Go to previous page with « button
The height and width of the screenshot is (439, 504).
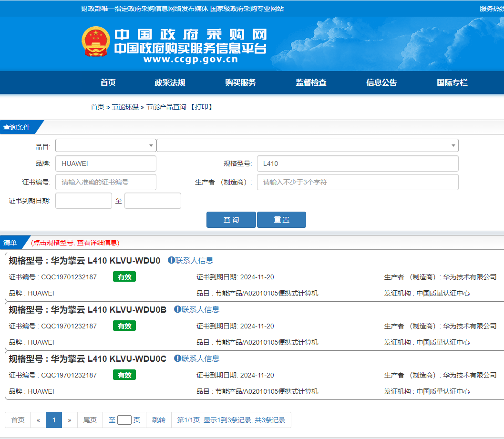38,420
